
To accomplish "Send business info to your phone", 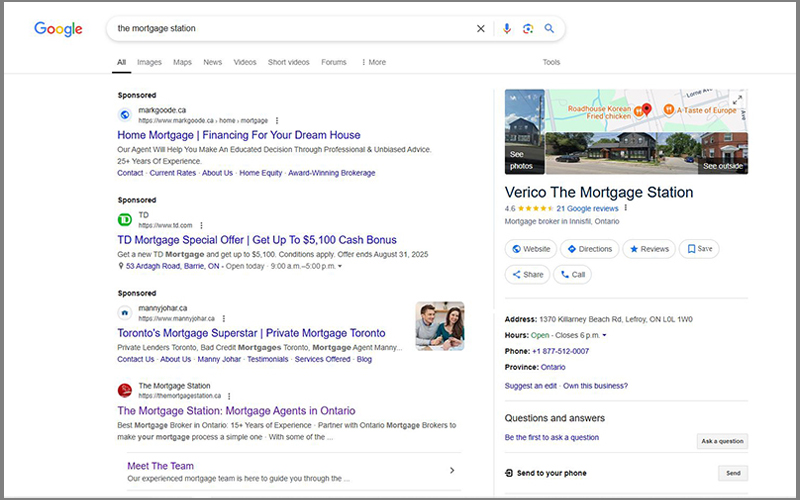I will pos(733,473).
